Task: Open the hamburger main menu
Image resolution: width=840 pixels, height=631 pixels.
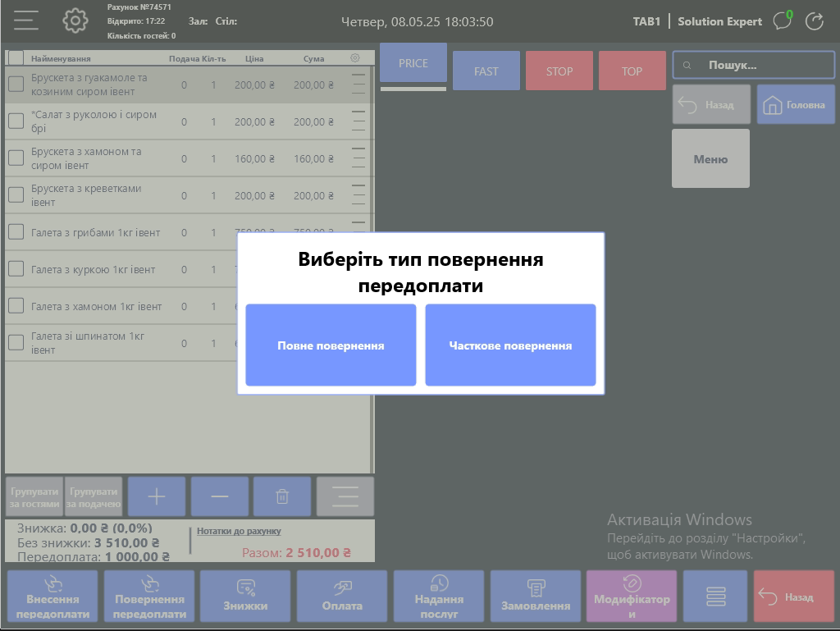Action: click(x=26, y=21)
